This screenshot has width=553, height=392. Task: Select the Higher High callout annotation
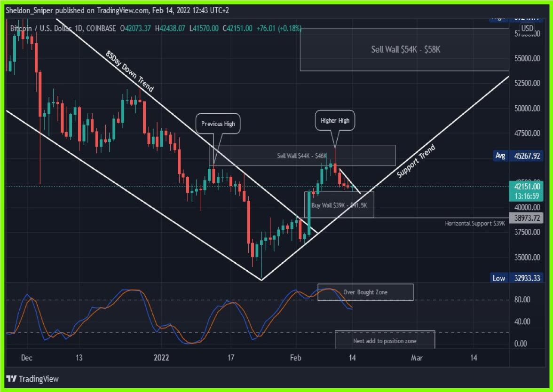[x=335, y=120]
